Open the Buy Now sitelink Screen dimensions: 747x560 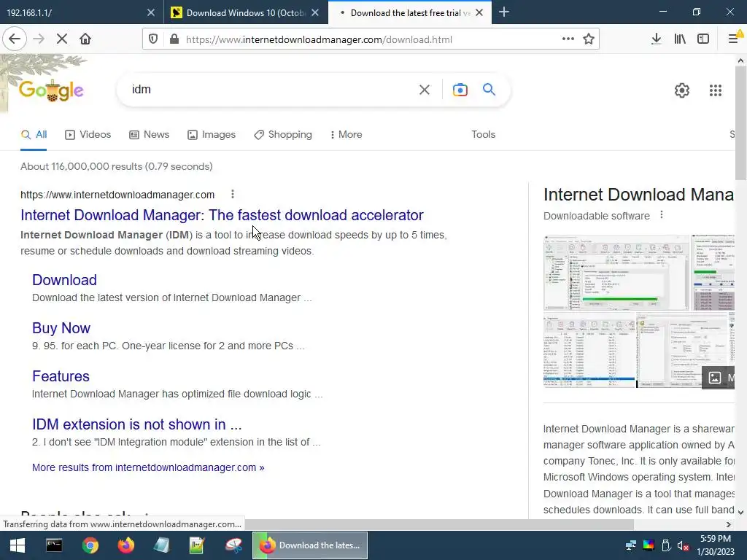pyautogui.click(x=61, y=328)
